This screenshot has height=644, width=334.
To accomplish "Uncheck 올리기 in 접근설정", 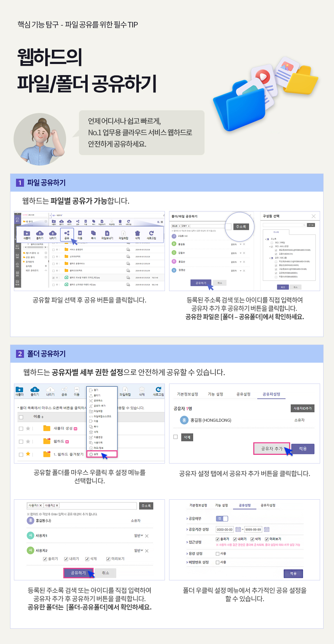I will (218, 539).
